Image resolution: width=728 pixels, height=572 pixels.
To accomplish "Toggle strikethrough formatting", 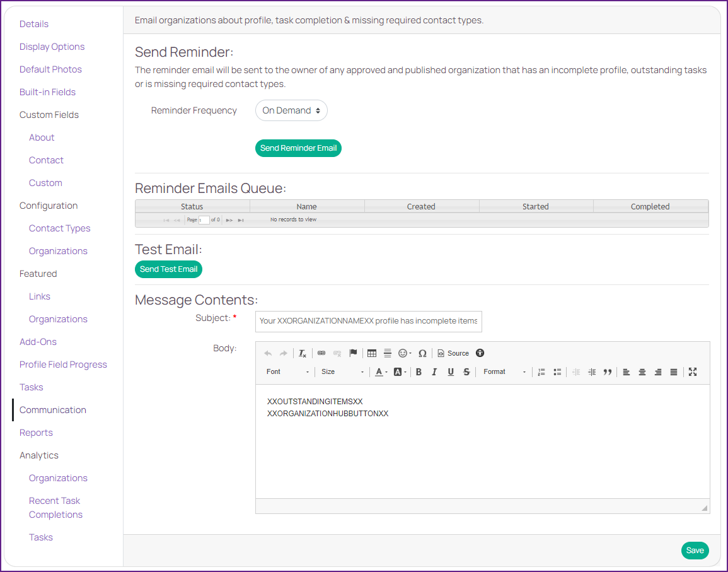I will point(466,372).
